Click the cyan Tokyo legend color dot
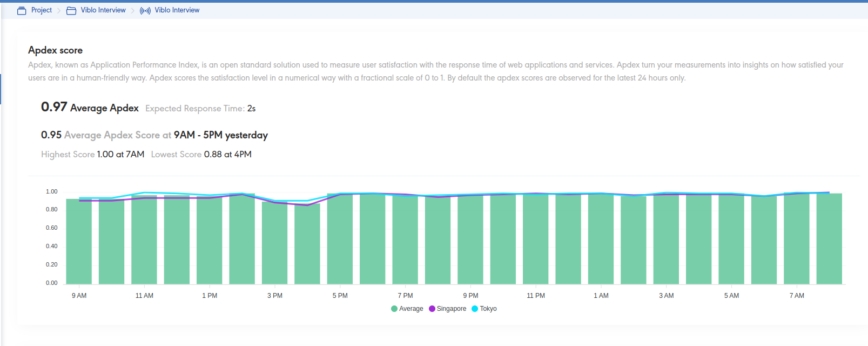 tap(475, 309)
